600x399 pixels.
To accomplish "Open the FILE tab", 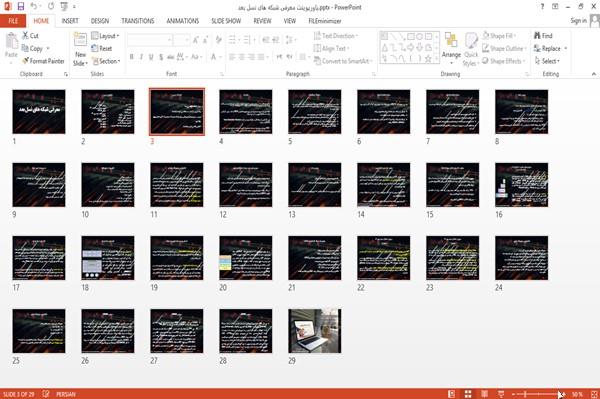I will coord(13,21).
